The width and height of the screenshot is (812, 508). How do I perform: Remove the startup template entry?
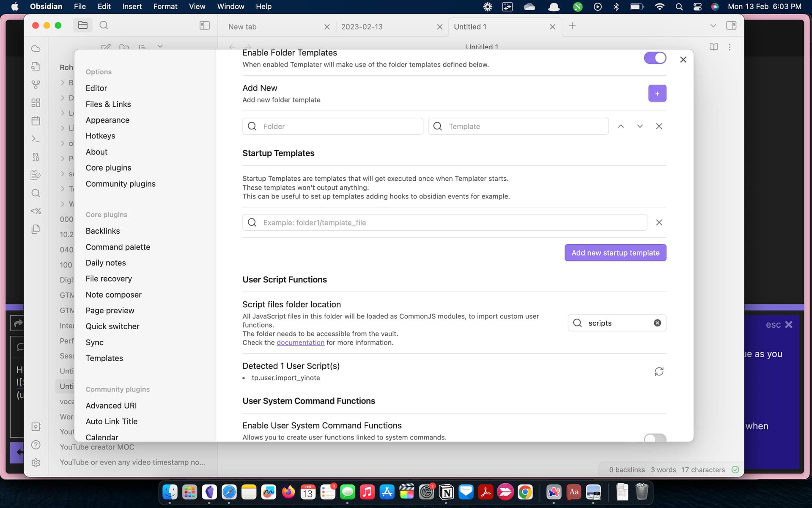point(659,222)
